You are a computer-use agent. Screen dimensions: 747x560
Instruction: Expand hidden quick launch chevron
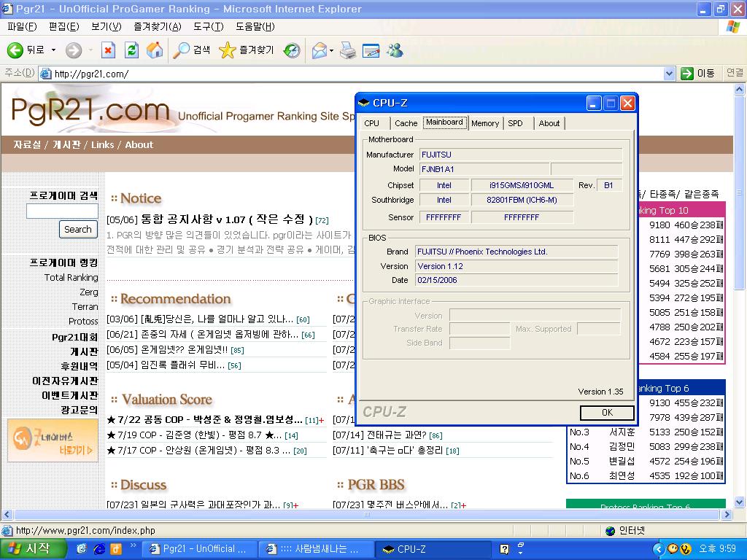133,545
